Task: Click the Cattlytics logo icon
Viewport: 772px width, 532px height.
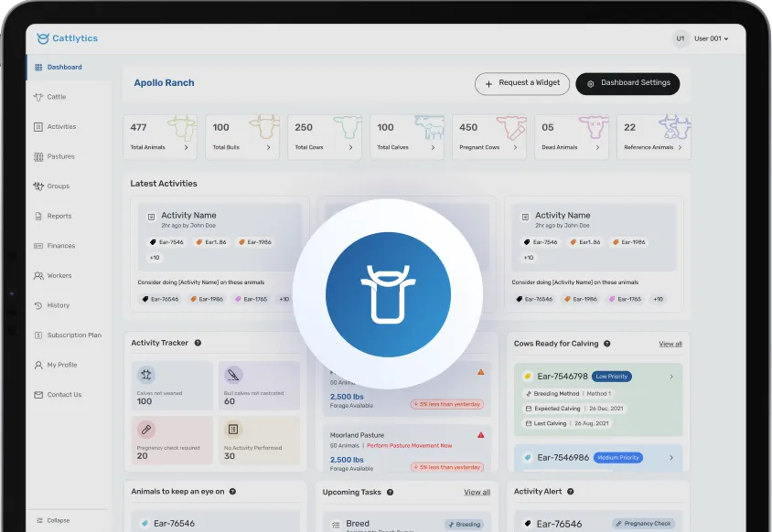Action: 43,38
